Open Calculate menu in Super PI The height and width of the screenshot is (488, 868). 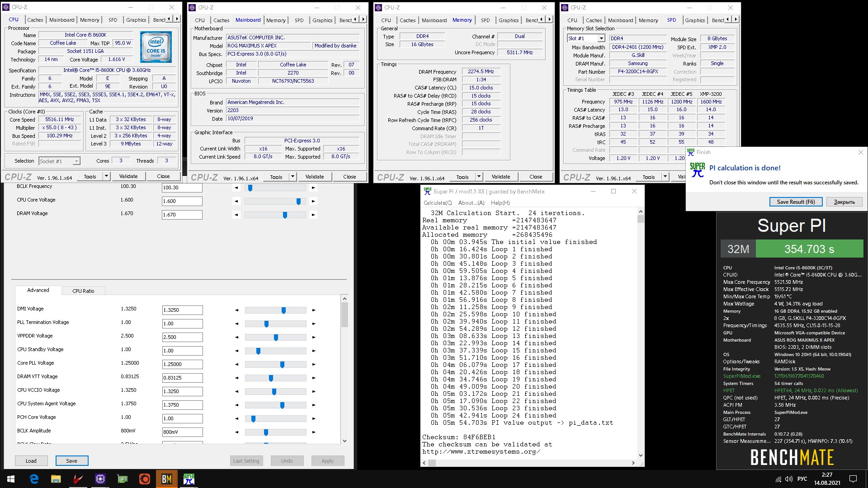point(437,203)
